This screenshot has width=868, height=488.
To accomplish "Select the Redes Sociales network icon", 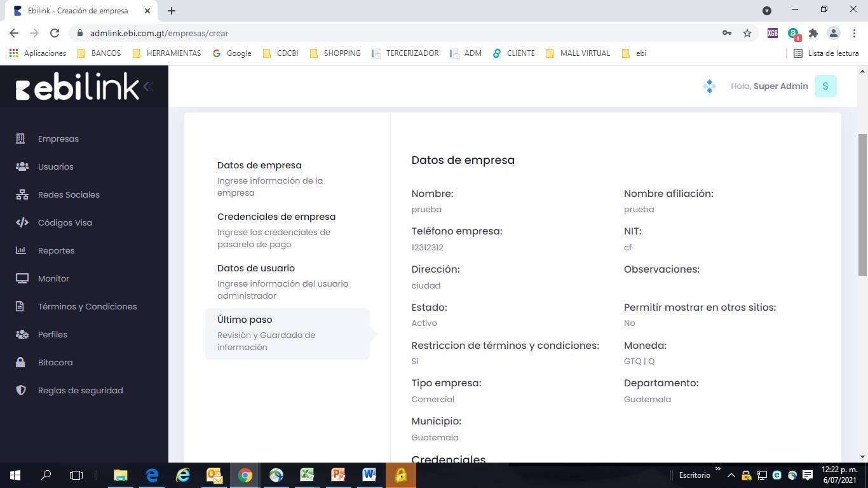I will click(22, 194).
